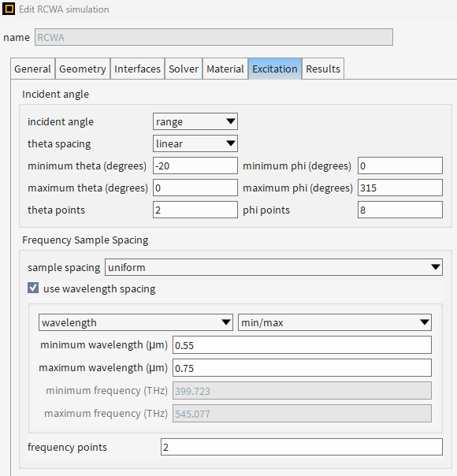The width and height of the screenshot is (457, 476).
Task: Open the incident angle range dropdown
Action: coord(195,121)
